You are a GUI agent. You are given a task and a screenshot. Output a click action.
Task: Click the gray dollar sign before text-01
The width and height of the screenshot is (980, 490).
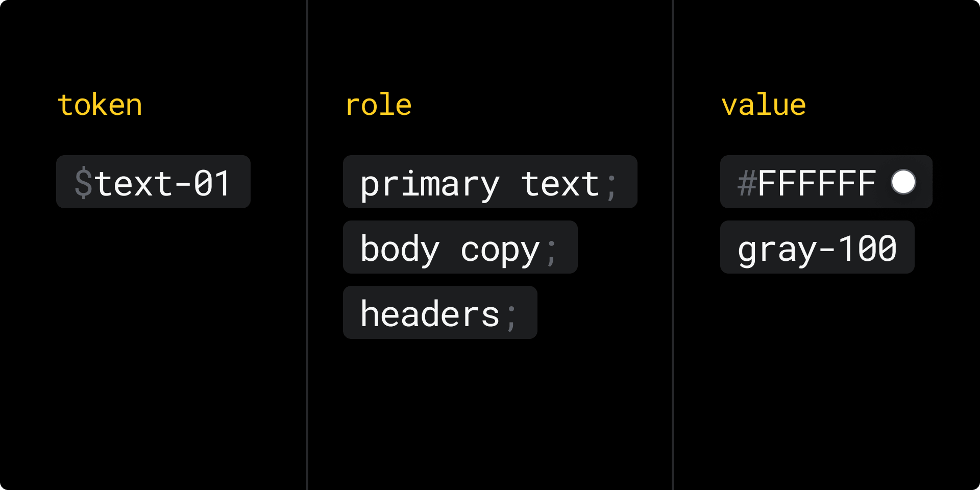(84, 183)
